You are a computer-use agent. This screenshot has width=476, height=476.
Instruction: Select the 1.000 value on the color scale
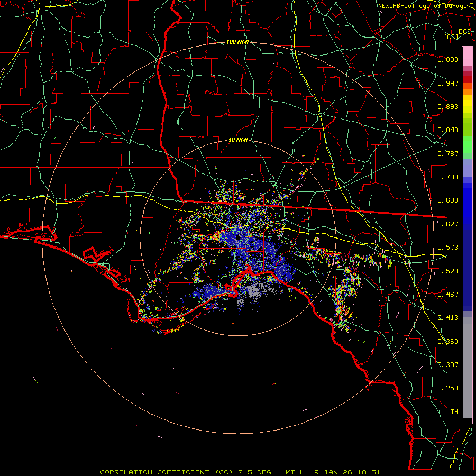448,59
